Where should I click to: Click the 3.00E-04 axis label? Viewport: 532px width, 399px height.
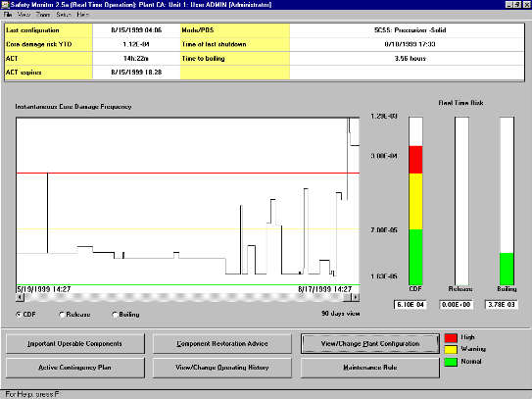(384, 156)
